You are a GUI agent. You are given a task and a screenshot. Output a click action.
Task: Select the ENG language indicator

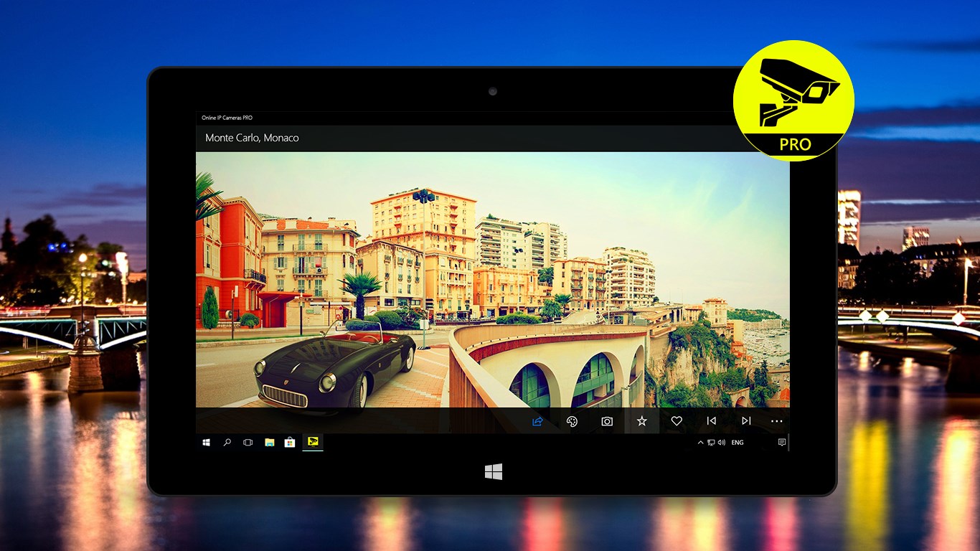[737, 442]
